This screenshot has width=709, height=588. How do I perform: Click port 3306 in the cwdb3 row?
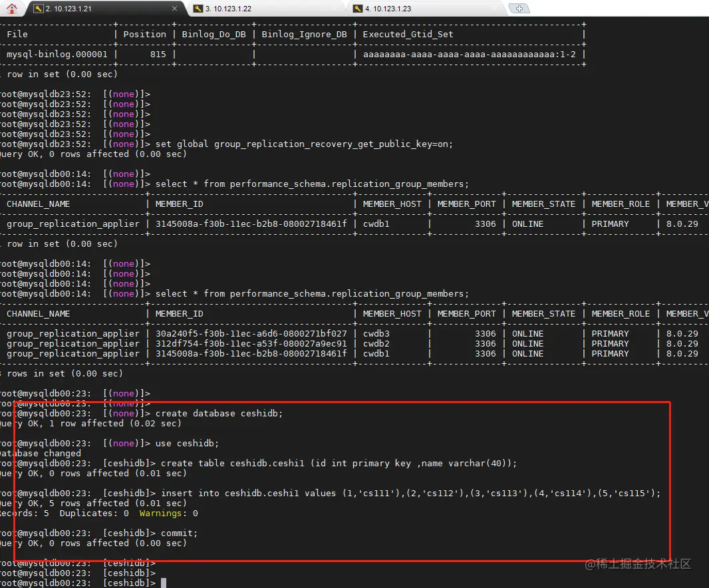coord(485,334)
